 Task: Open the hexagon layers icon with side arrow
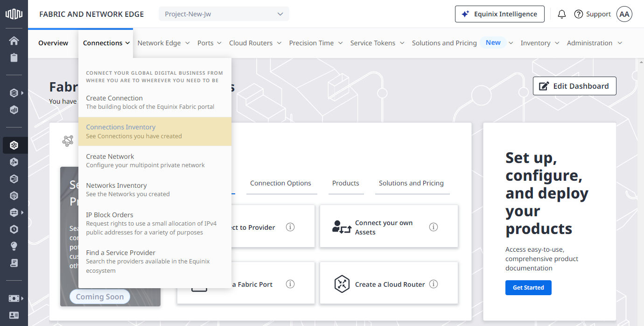[x=14, y=93]
